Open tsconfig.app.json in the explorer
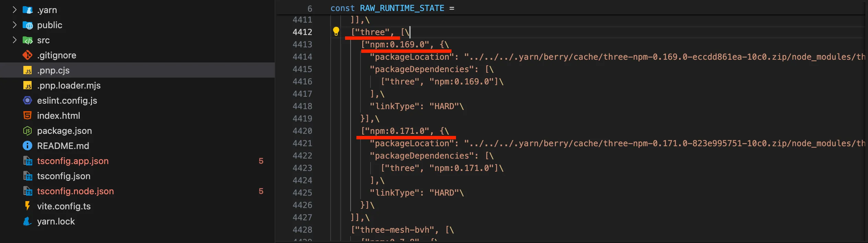This screenshot has height=243, width=868. click(x=73, y=161)
